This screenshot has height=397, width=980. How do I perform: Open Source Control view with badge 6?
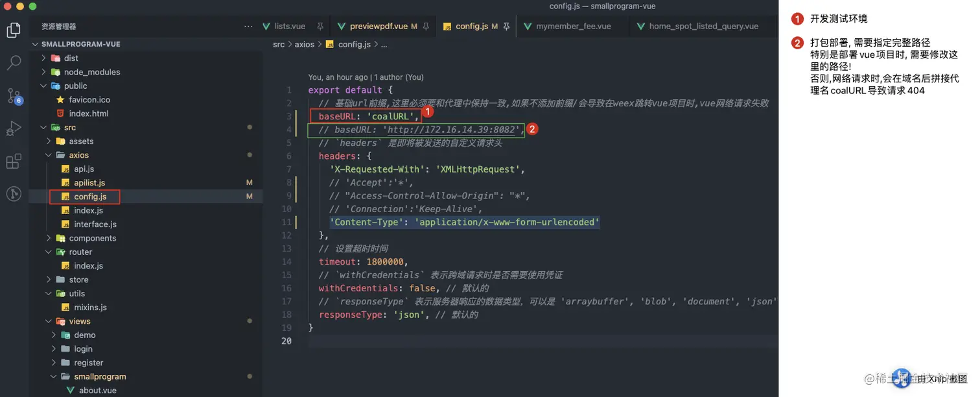tap(14, 96)
